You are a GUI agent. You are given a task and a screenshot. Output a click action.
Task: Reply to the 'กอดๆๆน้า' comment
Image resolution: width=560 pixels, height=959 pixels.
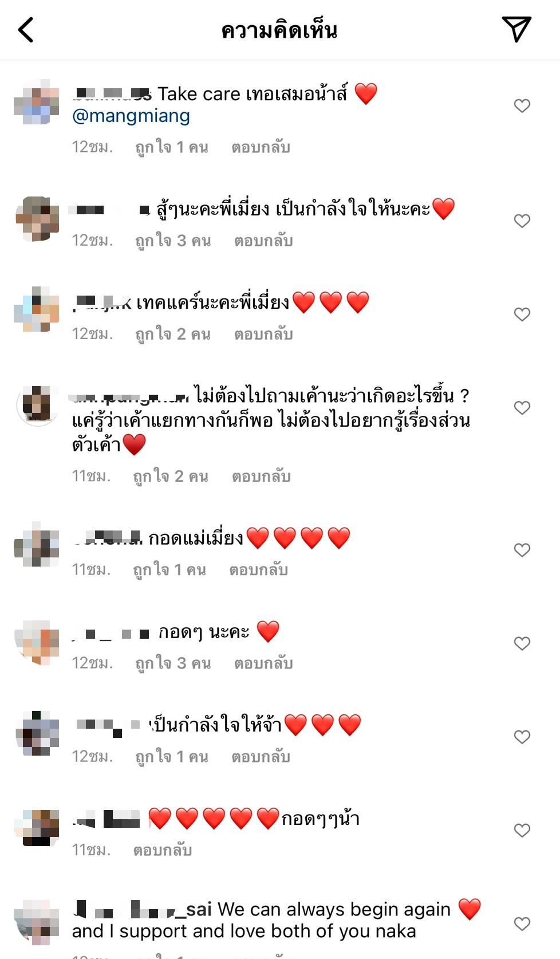tap(162, 850)
